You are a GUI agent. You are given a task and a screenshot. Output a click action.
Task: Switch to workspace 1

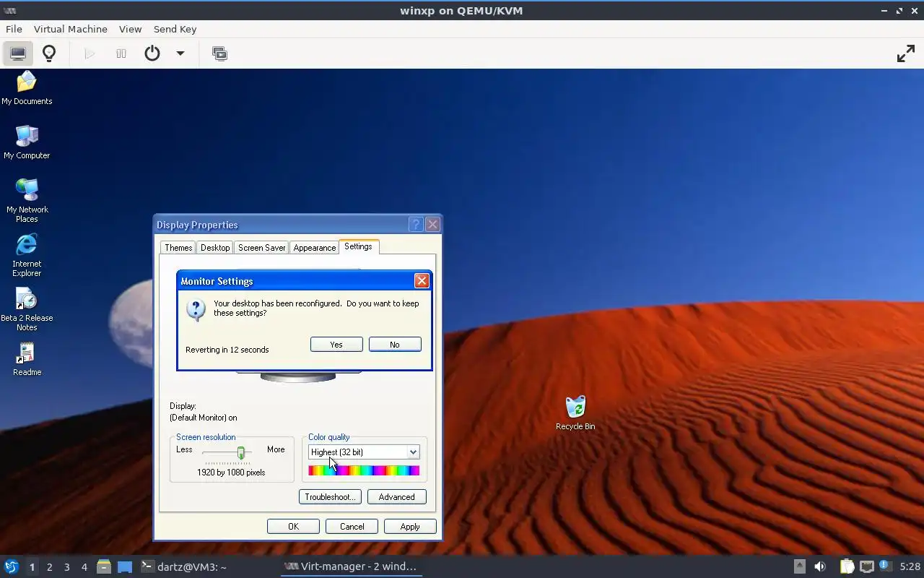(32, 567)
